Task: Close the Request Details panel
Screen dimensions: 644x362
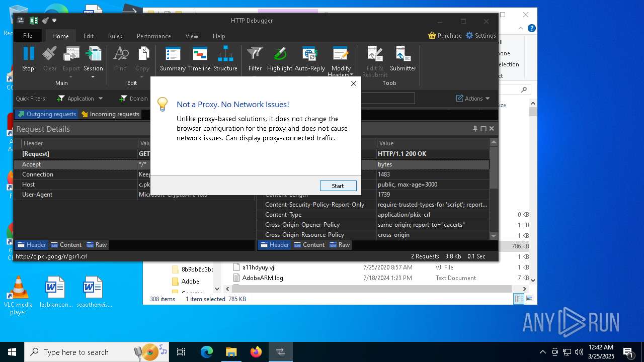Action: click(x=492, y=129)
